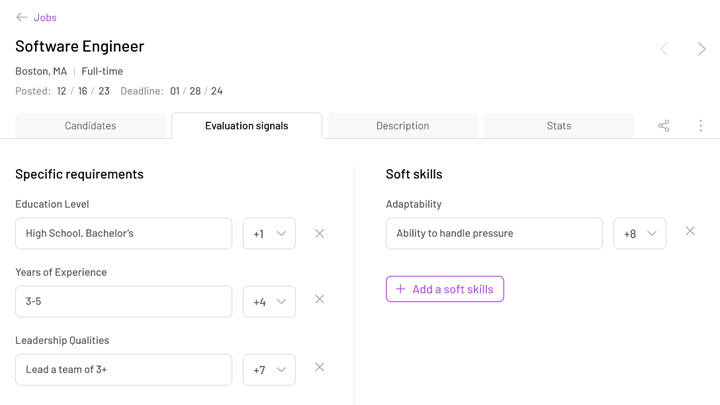Remove the Adaptability soft skill
The image size is (720, 405).
[x=690, y=231]
